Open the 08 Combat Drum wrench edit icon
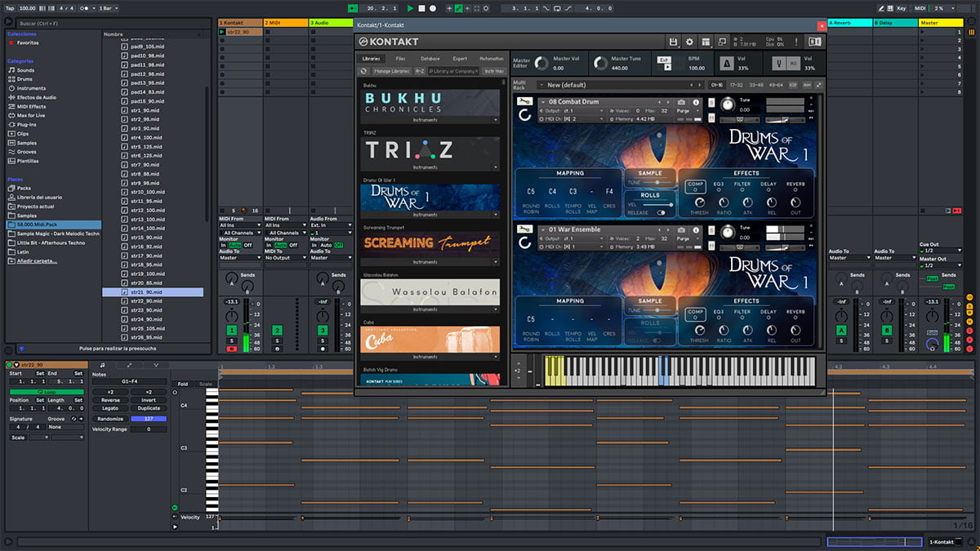Image resolution: width=980 pixels, height=551 pixels. (525, 102)
